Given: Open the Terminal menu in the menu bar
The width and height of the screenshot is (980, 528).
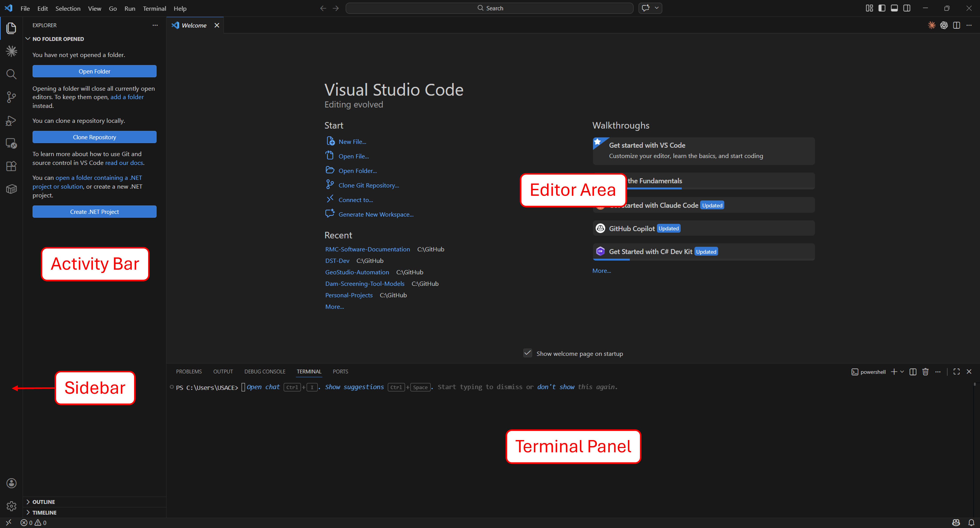Looking at the screenshot, I should tap(154, 8).
